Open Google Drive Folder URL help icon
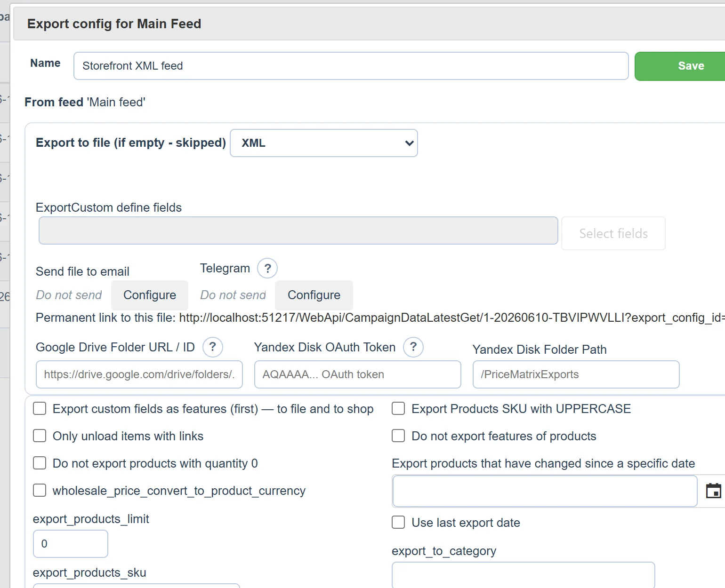The image size is (725, 588). (x=213, y=347)
